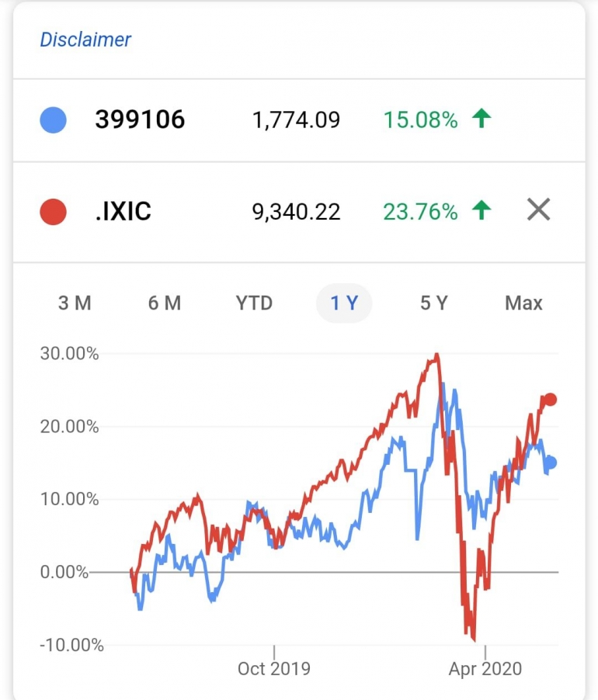Show the Max time range
The width and height of the screenshot is (598, 700).
pos(523,303)
